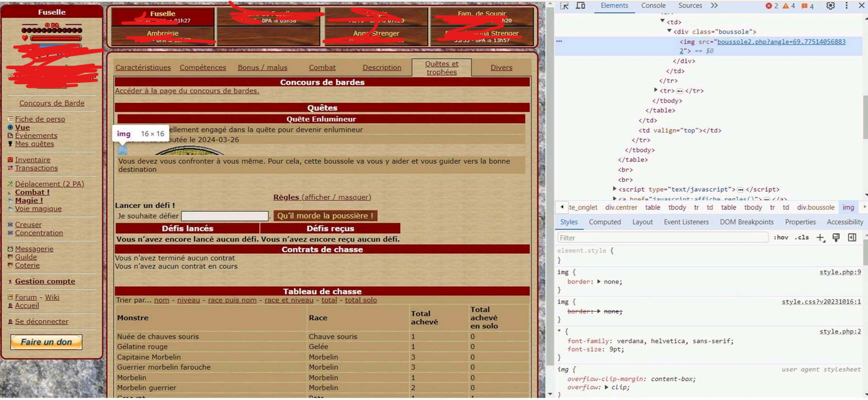The image size is (868, 400).
Task: Click the Règles afficher / masquer link
Action: [x=322, y=198]
